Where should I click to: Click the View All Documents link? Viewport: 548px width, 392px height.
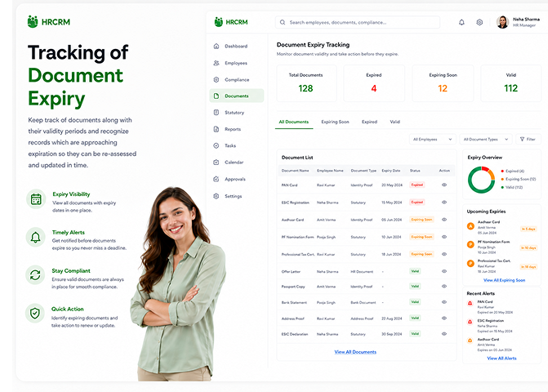(x=355, y=352)
